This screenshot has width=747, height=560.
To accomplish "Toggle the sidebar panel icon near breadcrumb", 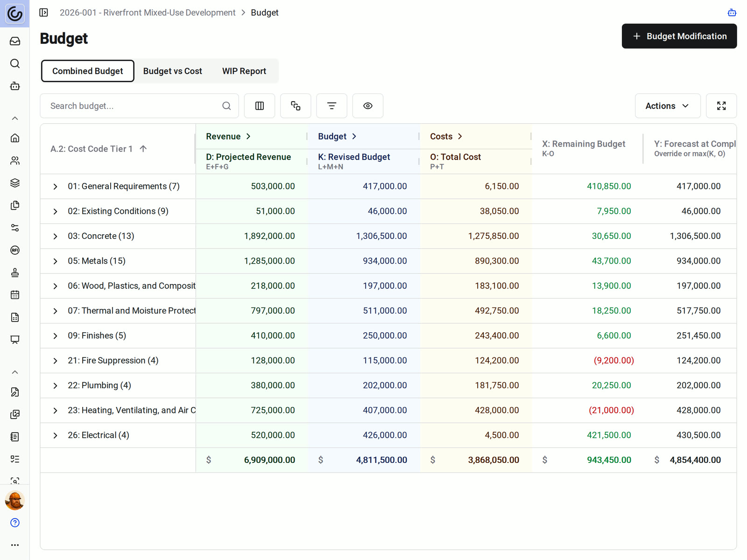I will coord(44,13).
